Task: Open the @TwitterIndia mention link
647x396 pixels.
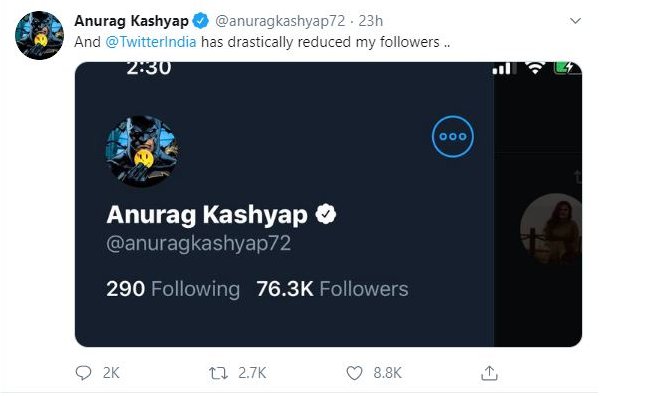Action: [x=151, y=42]
